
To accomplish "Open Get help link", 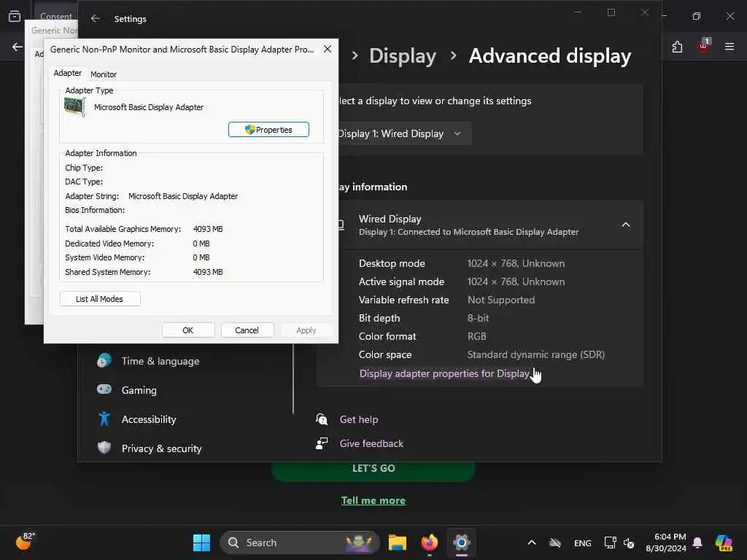I will coord(359,419).
